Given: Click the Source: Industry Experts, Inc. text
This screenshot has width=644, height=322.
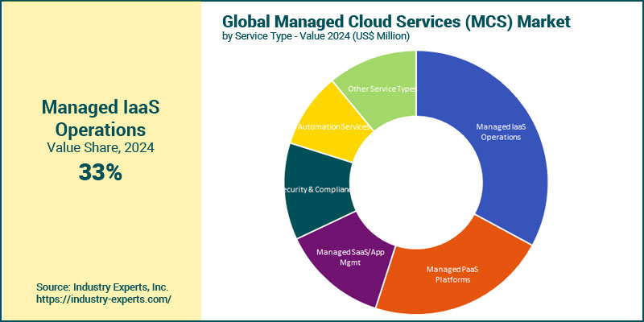Looking at the screenshot, I should click(102, 287).
